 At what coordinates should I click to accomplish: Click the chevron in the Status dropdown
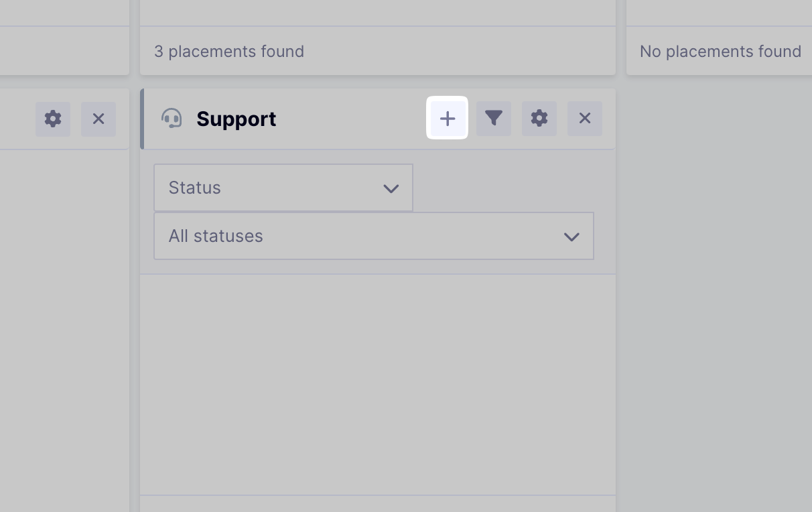(x=391, y=188)
